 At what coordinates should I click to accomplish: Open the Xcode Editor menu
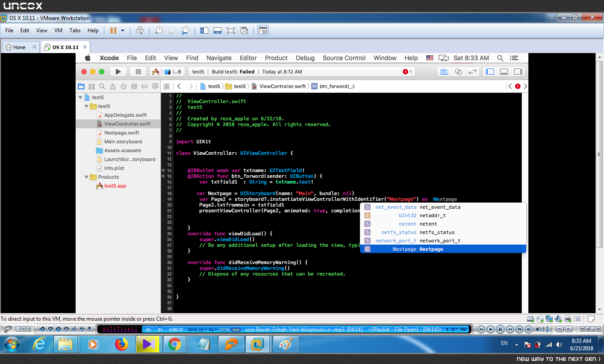click(248, 58)
